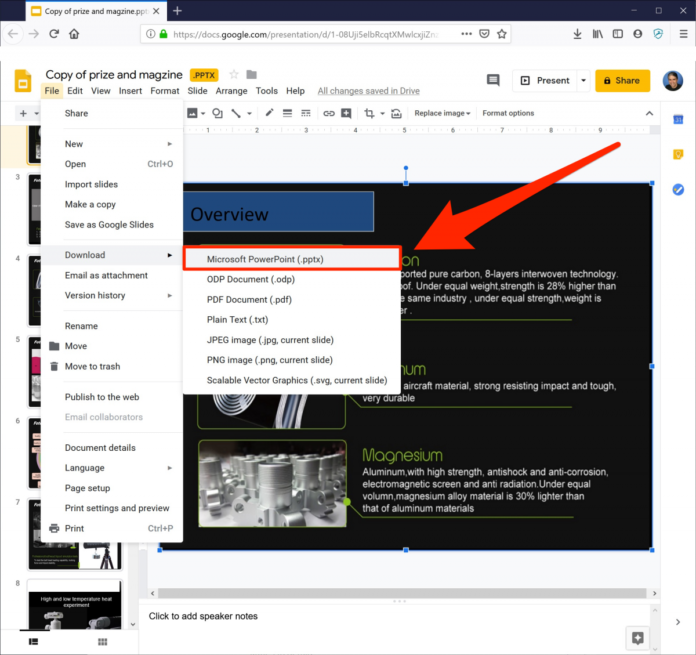Click the border weight icon
The height and width of the screenshot is (655, 696).
[287, 113]
